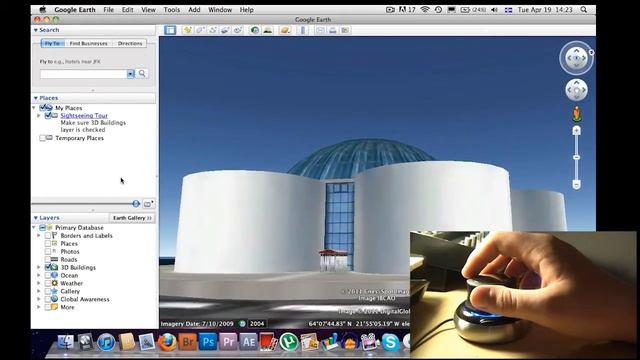
Task: Open the search history dropdown arrow
Action: point(131,74)
